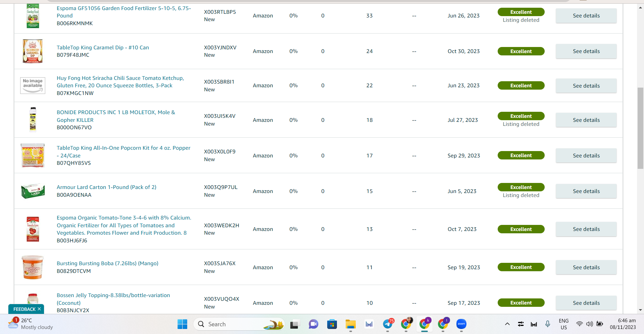Click the Bursting Boba Mango tub thumbnail

[x=33, y=267]
